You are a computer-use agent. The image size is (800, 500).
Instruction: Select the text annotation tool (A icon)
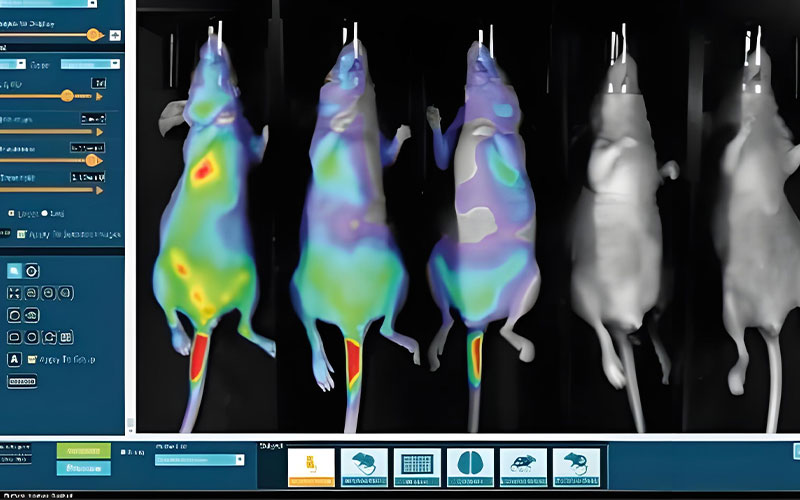tap(15, 359)
